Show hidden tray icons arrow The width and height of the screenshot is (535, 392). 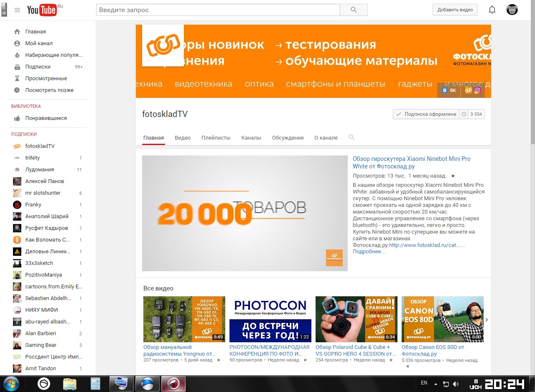(x=436, y=384)
